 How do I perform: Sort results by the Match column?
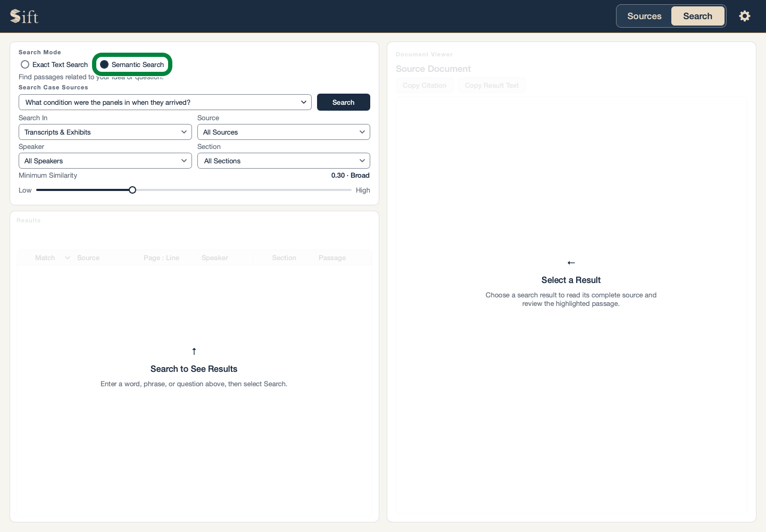(45, 257)
